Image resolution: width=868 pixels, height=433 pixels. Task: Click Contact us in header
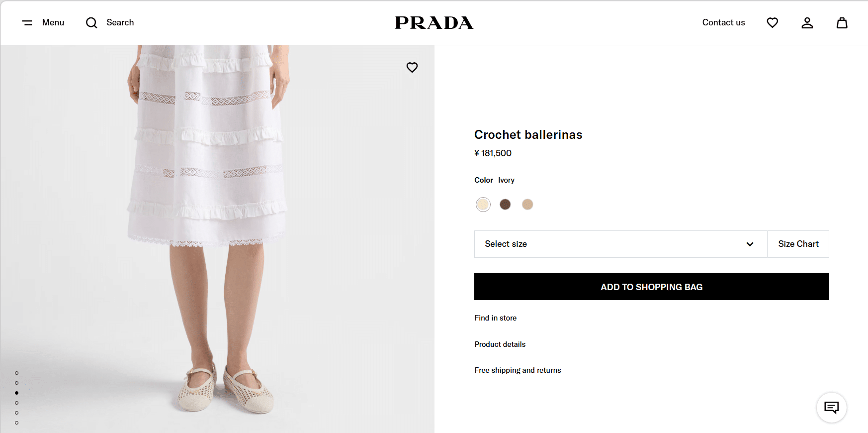(723, 22)
